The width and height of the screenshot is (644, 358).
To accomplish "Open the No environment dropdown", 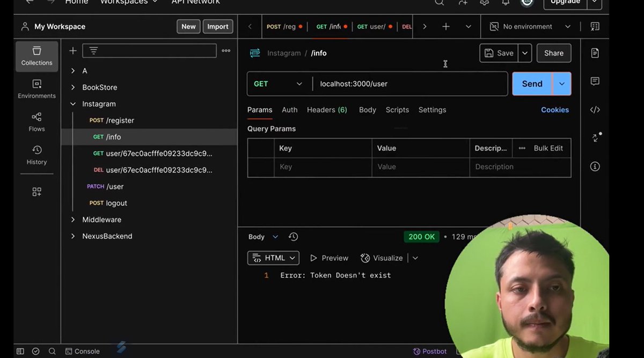I will click(530, 26).
